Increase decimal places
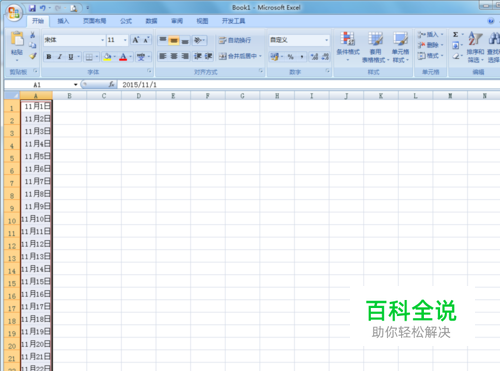Screen dimensions: 500x371 click(314, 57)
